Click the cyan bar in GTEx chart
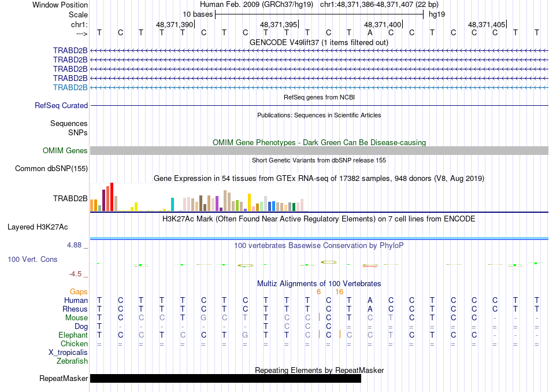The image size is (549, 392). point(172,204)
